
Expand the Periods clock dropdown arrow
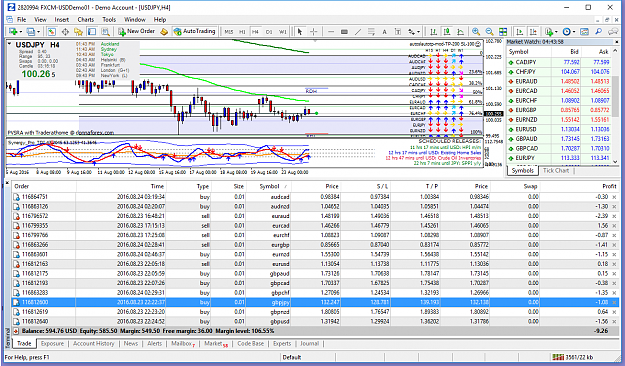pos(574,31)
